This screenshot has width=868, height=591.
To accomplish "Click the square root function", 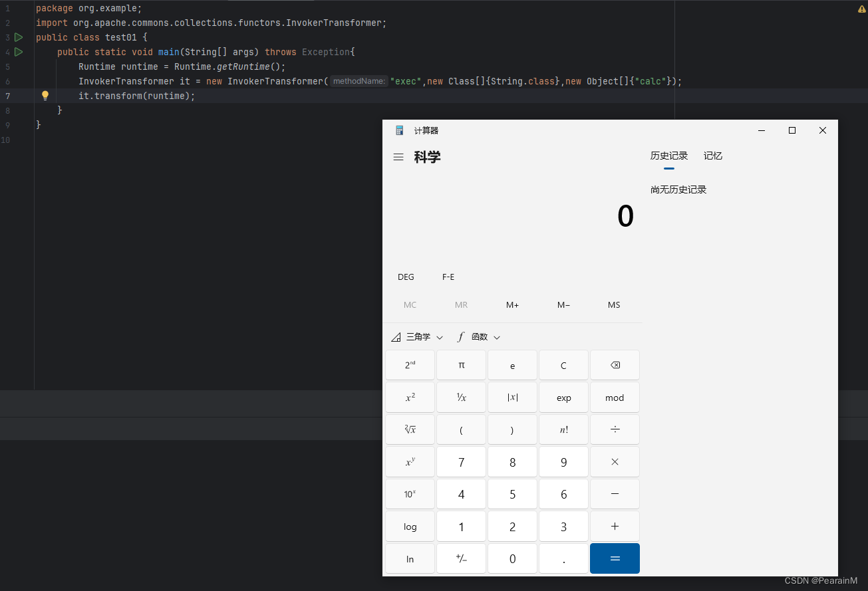I will pyautogui.click(x=410, y=429).
